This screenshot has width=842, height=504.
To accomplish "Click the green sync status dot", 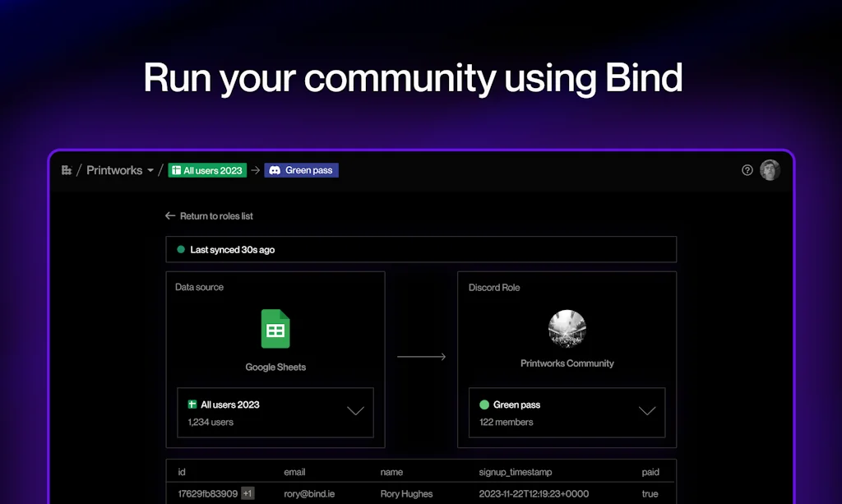I will click(x=182, y=248).
